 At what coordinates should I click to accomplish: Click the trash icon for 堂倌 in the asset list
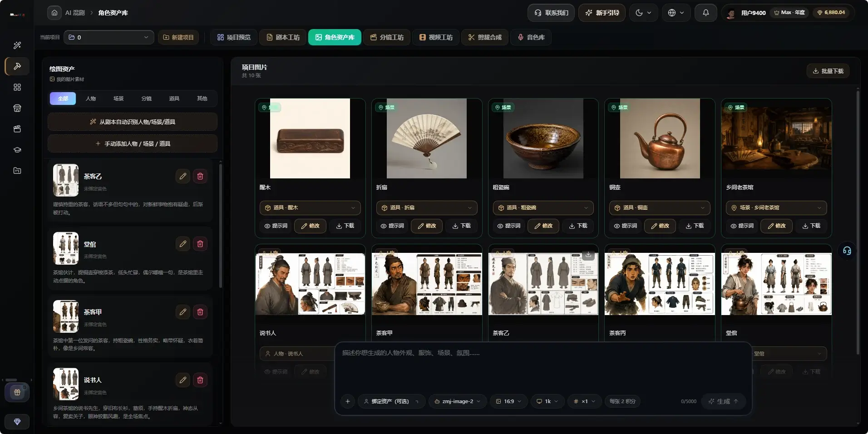point(200,244)
